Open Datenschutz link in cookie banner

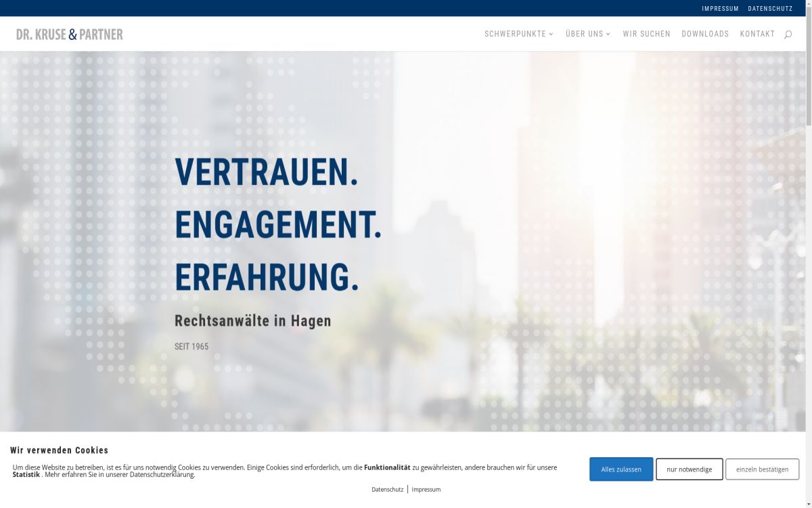point(387,489)
